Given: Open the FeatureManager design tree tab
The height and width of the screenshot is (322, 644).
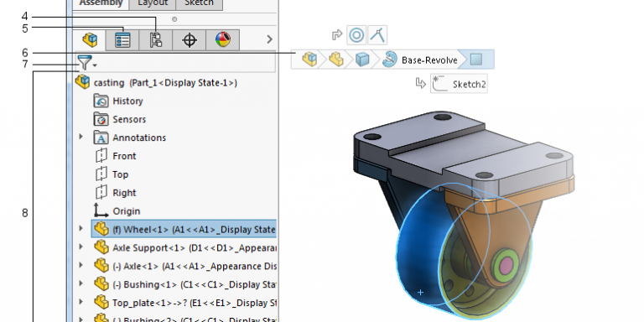Looking at the screenshot, I should pyautogui.click(x=90, y=40).
